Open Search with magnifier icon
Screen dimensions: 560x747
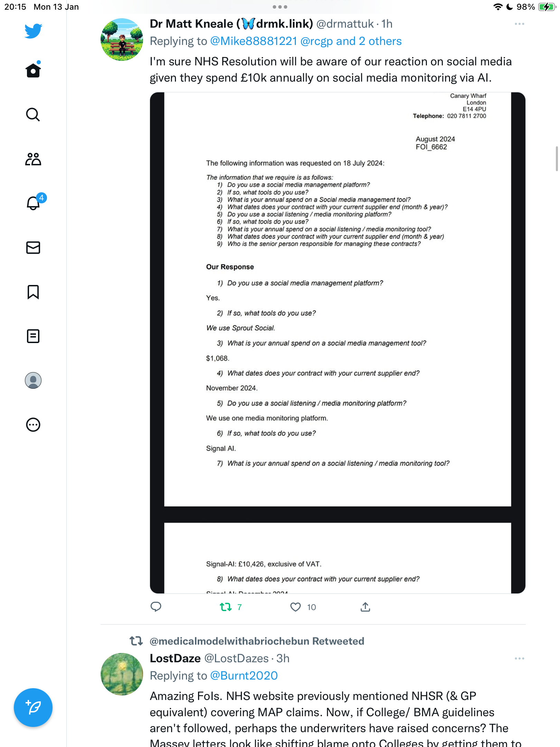coord(33,114)
